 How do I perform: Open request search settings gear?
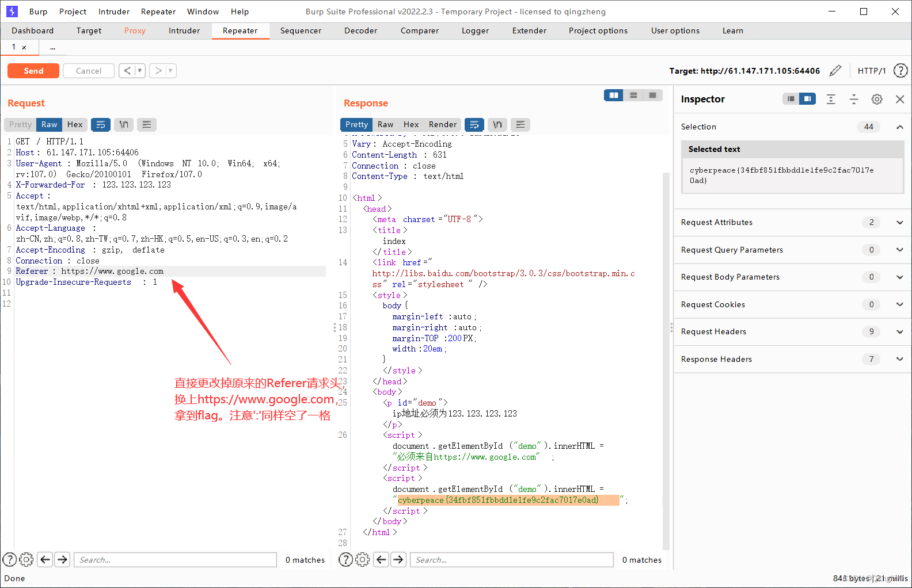click(26, 559)
